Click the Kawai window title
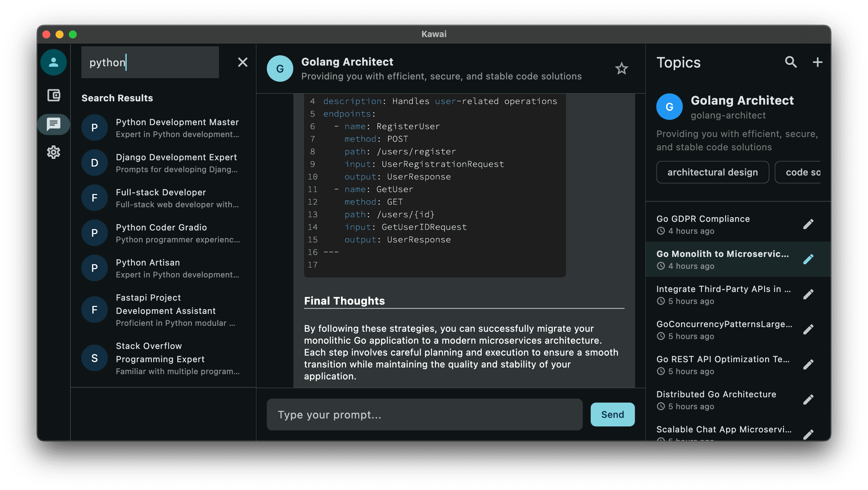The height and width of the screenshot is (490, 868). click(x=434, y=34)
